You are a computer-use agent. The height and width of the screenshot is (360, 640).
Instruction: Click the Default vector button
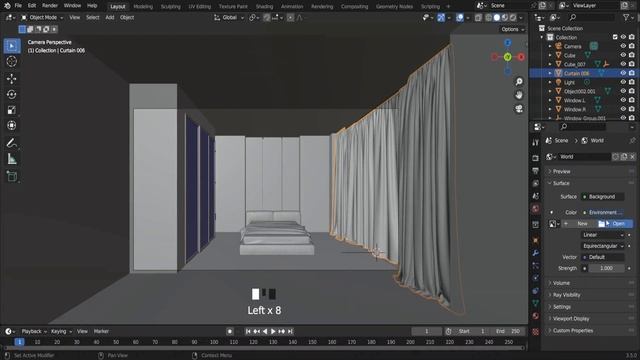pyautogui.click(x=602, y=258)
